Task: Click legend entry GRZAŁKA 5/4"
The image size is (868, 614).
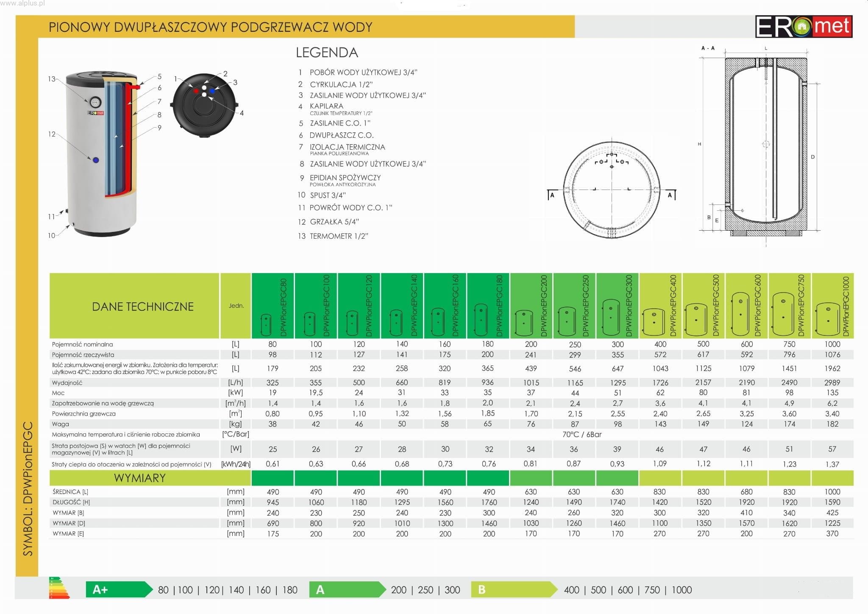Action: [334, 222]
